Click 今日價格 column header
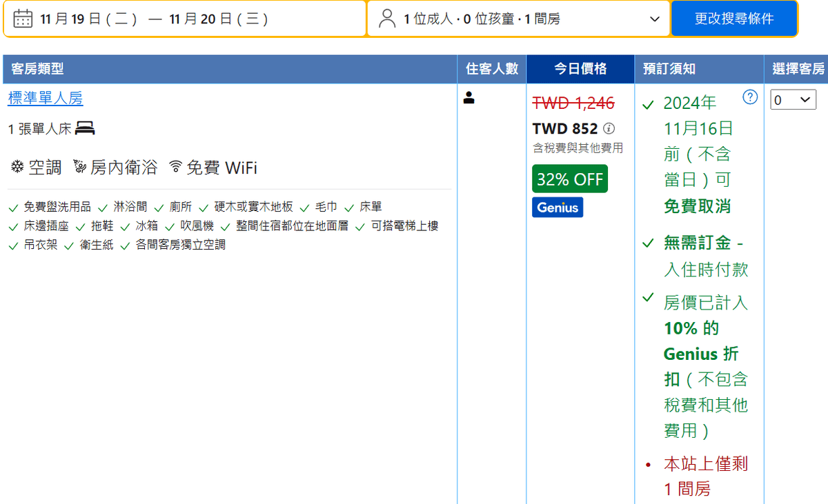This screenshot has width=828, height=504. pyautogui.click(x=580, y=69)
